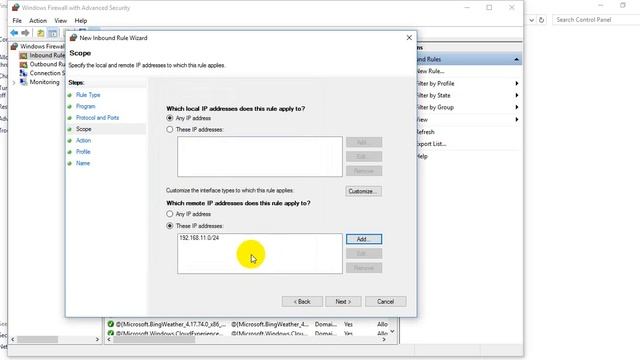Click Help in the Actions pane

(x=422, y=156)
